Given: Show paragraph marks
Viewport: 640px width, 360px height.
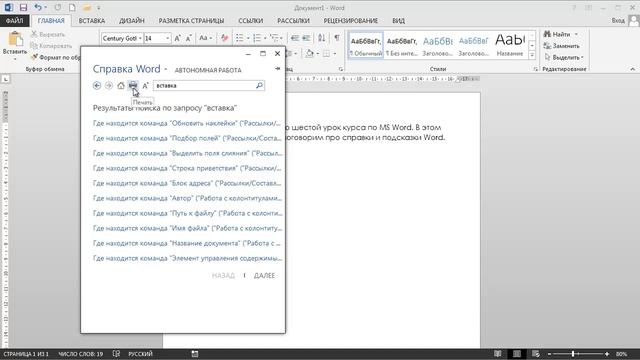Looking at the screenshot, I should click(x=337, y=38).
